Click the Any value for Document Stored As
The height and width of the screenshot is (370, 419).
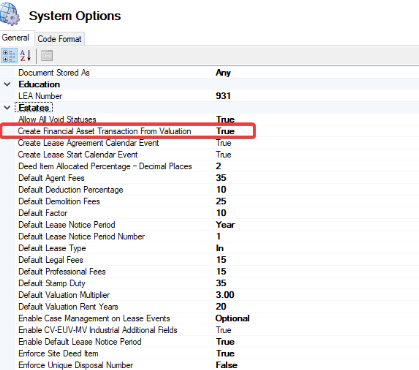(x=223, y=73)
